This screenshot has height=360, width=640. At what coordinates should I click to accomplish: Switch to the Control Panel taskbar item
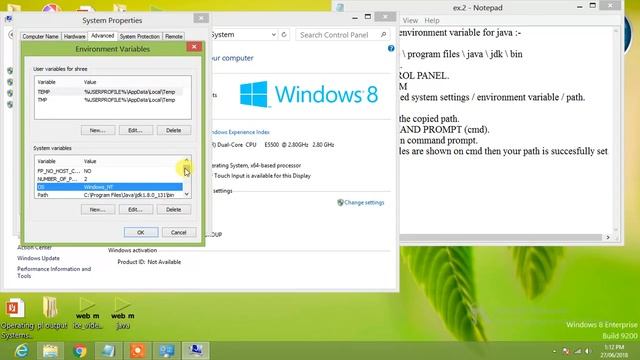(167, 351)
